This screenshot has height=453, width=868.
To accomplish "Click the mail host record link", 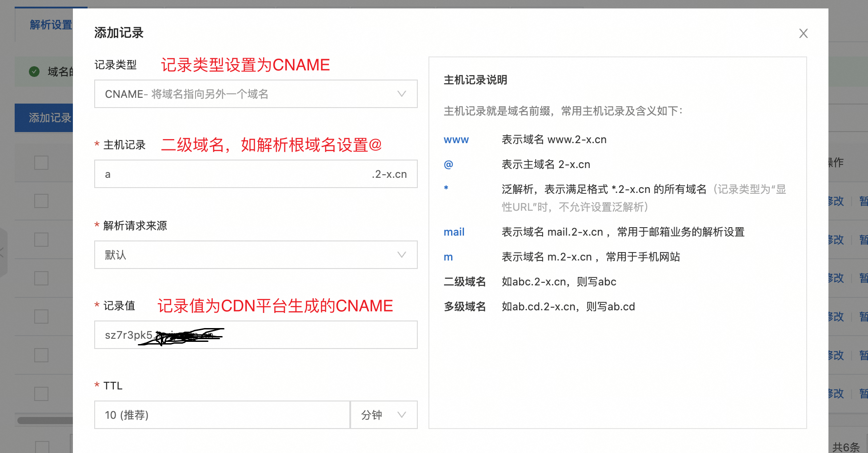I will click(x=454, y=232).
